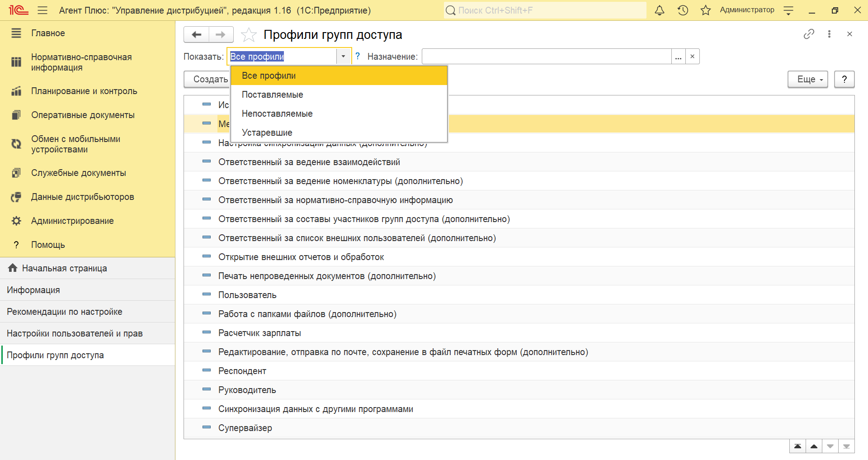This screenshot has height=460, width=868.
Task: Select the Руководитель row
Action: (x=519, y=390)
